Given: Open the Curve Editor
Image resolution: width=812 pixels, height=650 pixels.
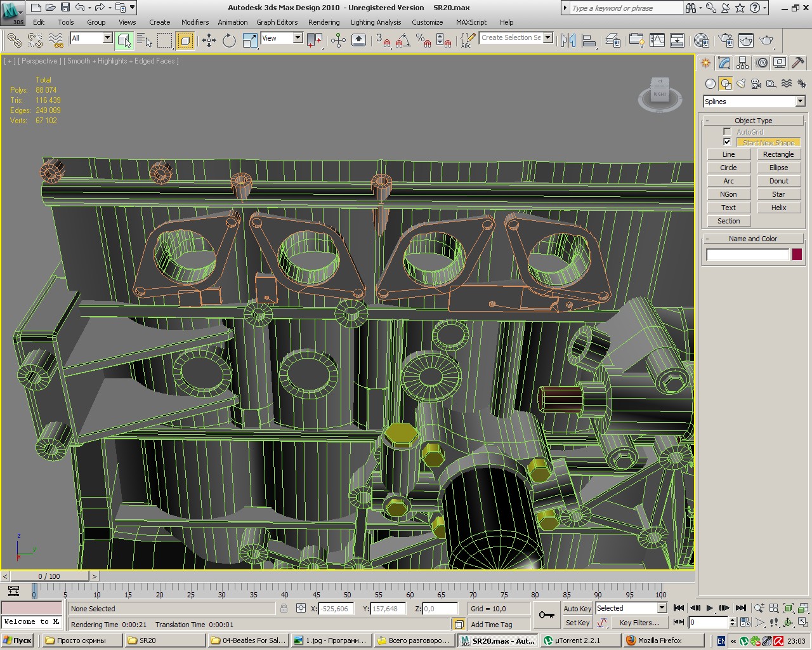Looking at the screenshot, I should coord(657,41).
